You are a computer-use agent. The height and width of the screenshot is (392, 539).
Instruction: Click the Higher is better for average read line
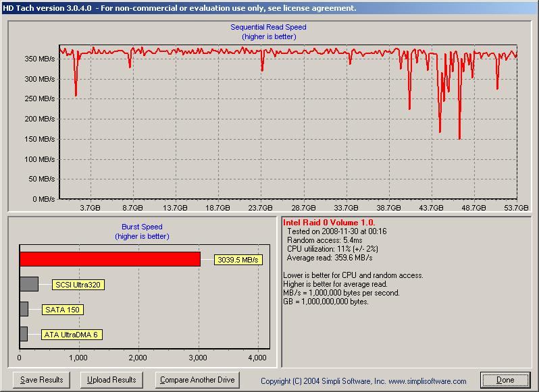(x=335, y=284)
